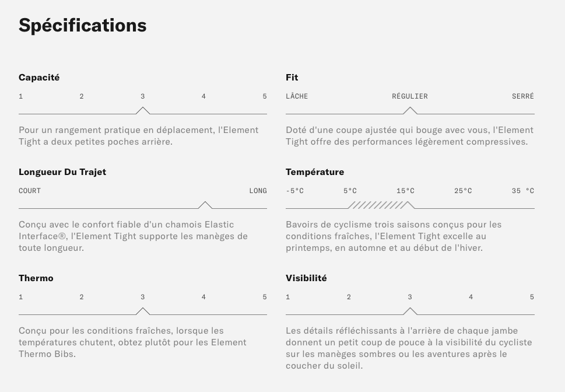
Task: Click the COURT label on trajet scale
Action: tap(30, 191)
